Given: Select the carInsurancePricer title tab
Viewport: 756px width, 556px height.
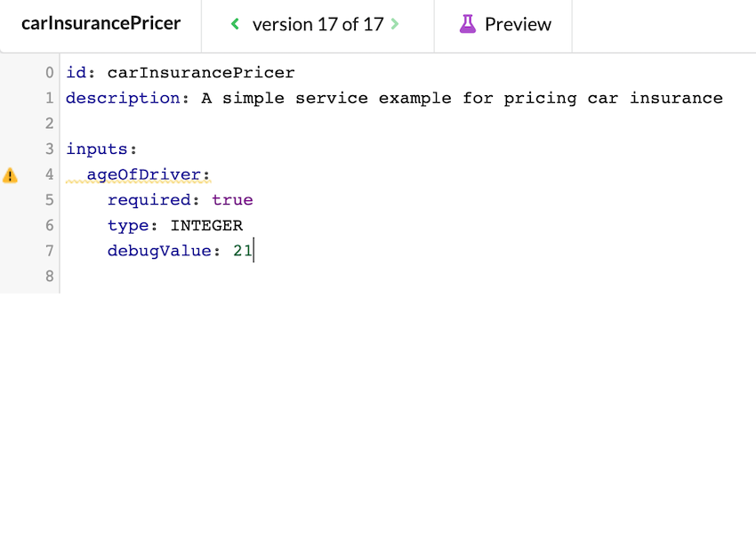Looking at the screenshot, I should pyautogui.click(x=101, y=22).
